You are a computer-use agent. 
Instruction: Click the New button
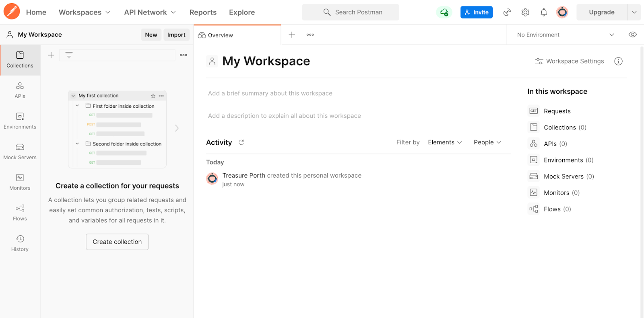click(x=151, y=35)
